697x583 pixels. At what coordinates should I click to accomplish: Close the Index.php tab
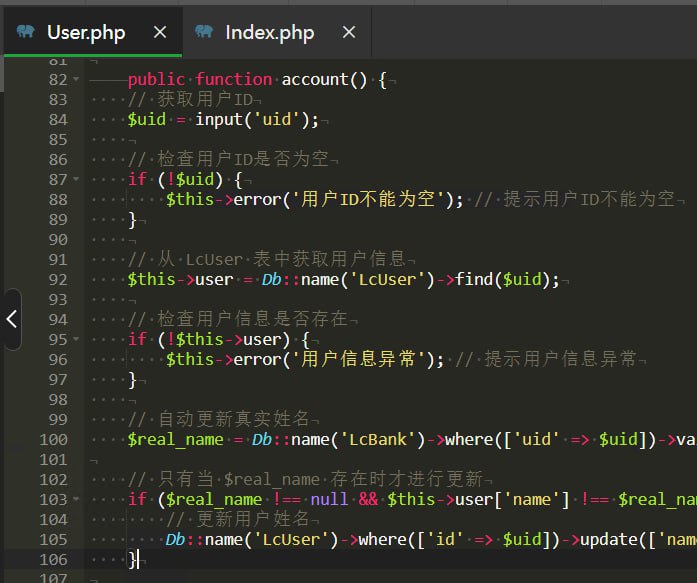tap(349, 32)
